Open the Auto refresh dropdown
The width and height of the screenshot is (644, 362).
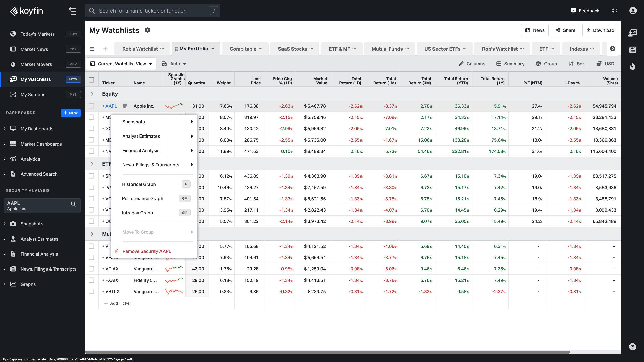pos(174,64)
